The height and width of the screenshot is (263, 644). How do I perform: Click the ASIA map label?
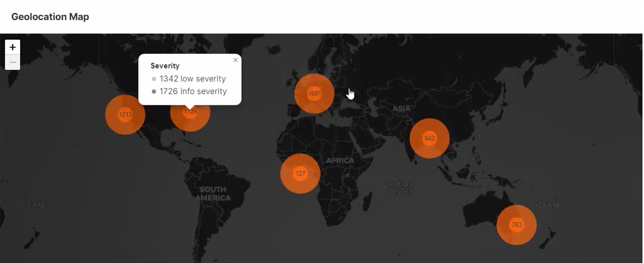point(401,108)
